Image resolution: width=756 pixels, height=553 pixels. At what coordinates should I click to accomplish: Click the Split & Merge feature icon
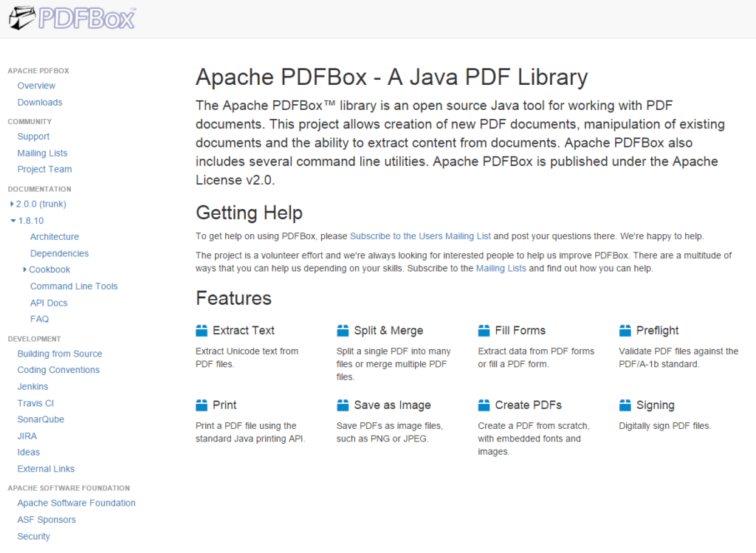(343, 331)
